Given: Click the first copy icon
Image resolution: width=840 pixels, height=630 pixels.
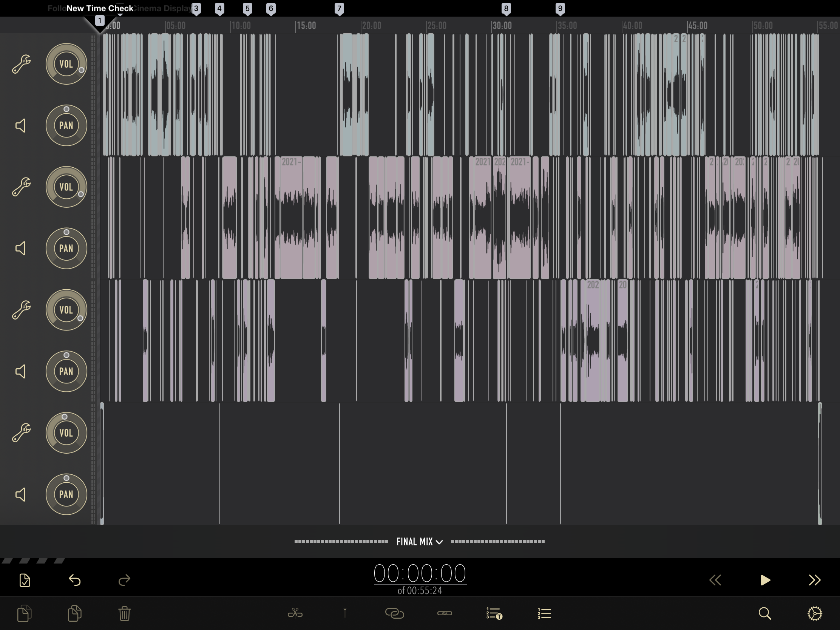Looking at the screenshot, I should point(25,614).
